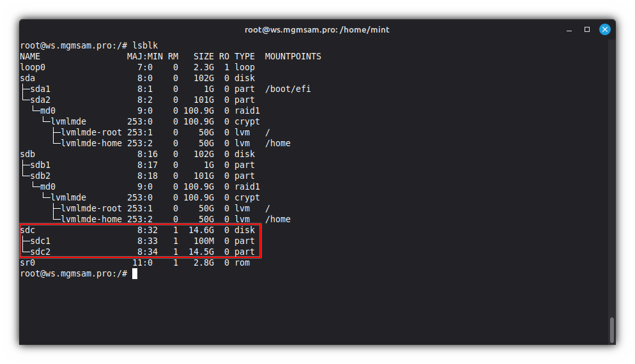Click the 2.3G size of loop0
Image resolution: width=635 pixels, height=364 pixels.
[206, 67]
